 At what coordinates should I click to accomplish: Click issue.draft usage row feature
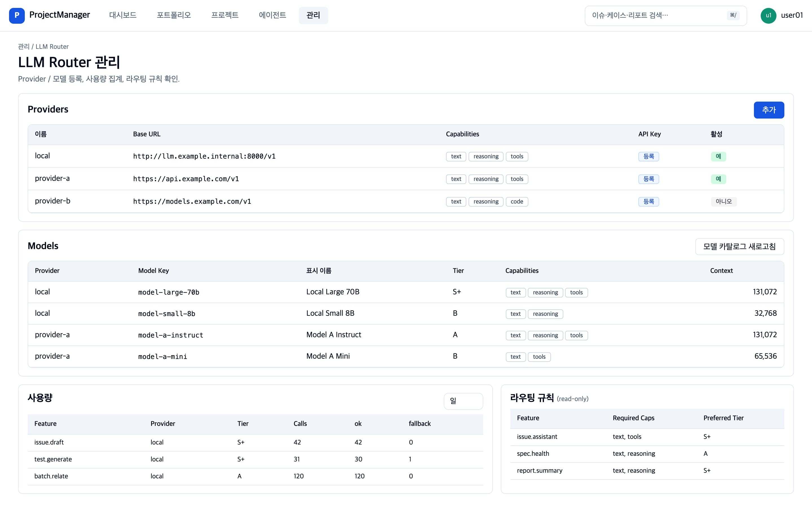[49, 442]
